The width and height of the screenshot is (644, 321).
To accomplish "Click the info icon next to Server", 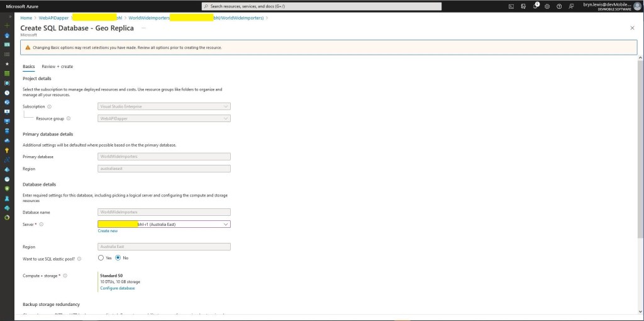I will (x=42, y=224).
